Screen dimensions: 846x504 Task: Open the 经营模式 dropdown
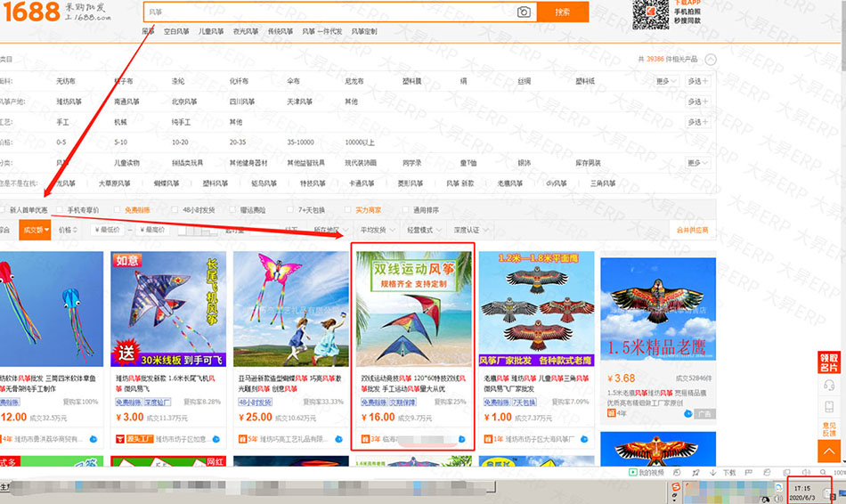coord(423,230)
